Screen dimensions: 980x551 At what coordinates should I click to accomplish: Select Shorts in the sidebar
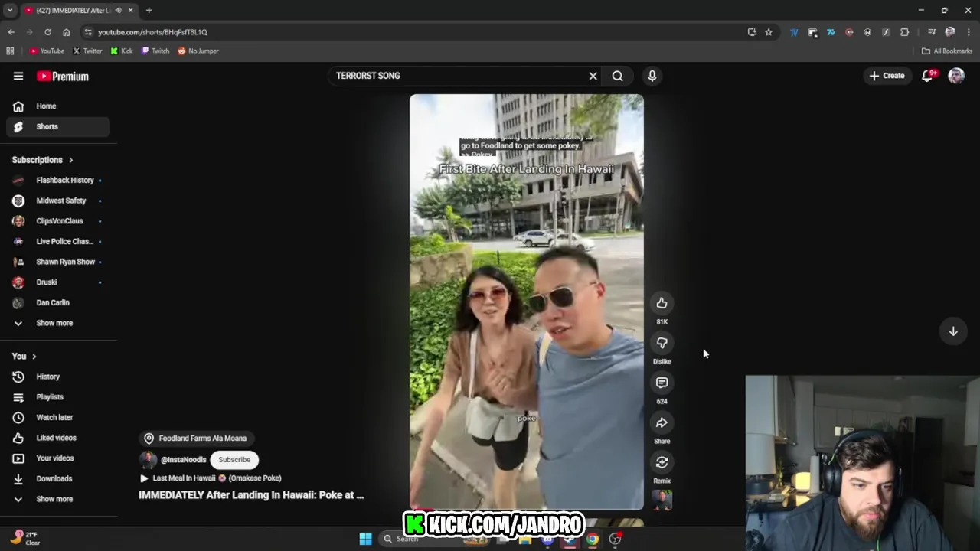[x=58, y=126]
